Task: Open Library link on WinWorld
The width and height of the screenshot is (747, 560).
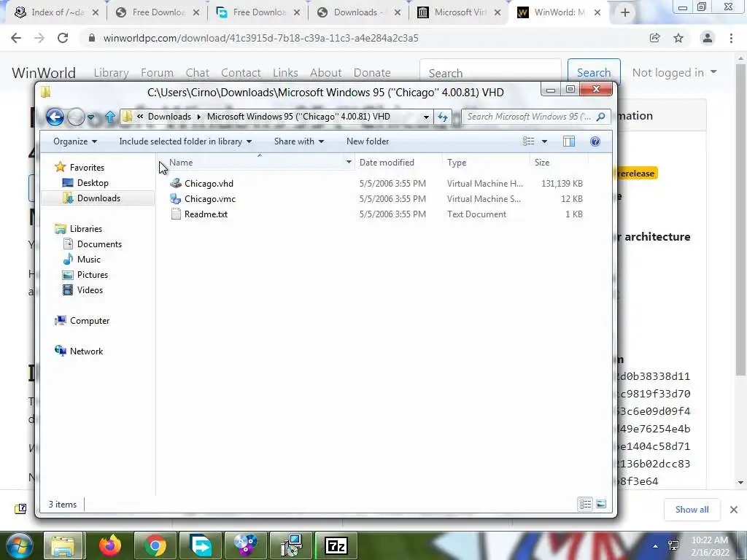Action: click(111, 73)
